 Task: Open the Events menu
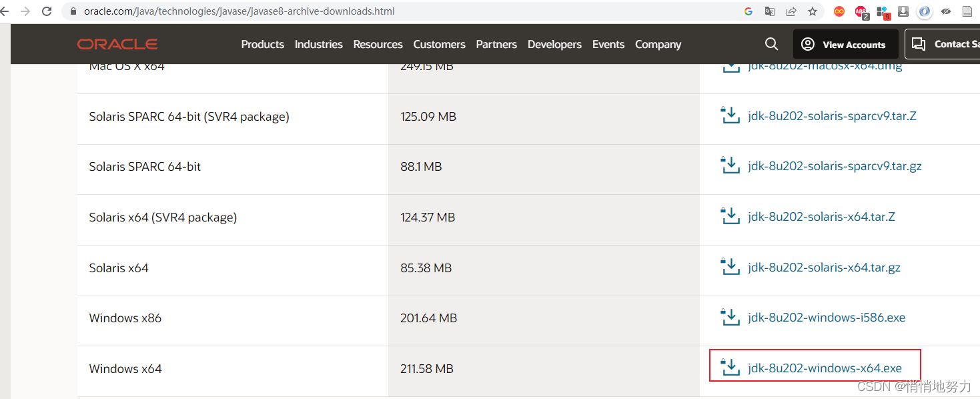click(608, 44)
